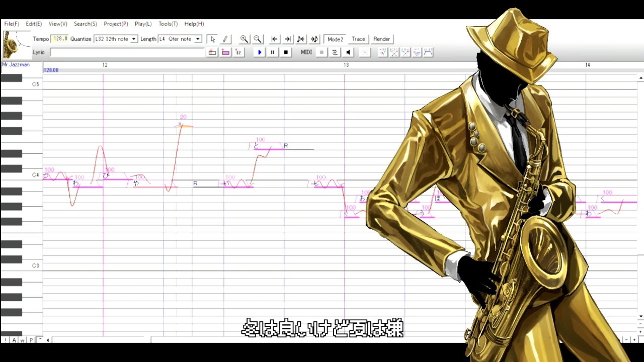The height and width of the screenshot is (362, 644).
Task: Open the Play(L) menu
Action: [143, 24]
